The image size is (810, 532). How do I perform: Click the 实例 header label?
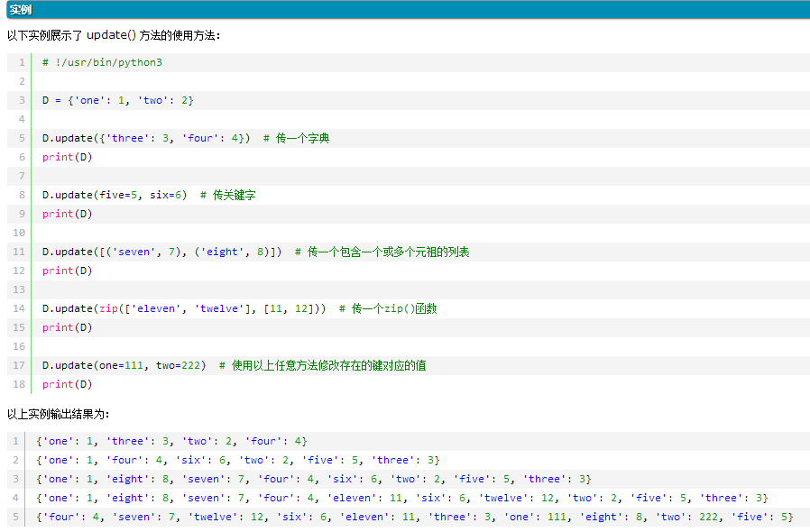click(x=21, y=10)
